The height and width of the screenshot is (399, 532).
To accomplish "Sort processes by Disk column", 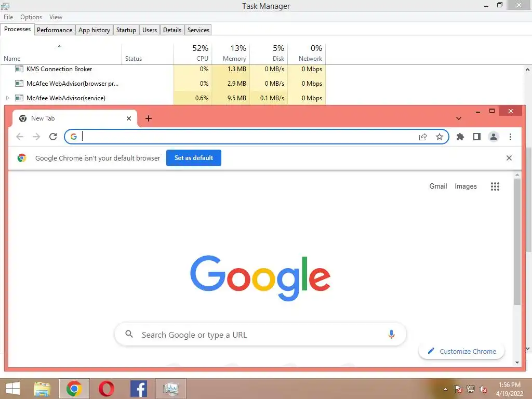I will click(x=269, y=54).
